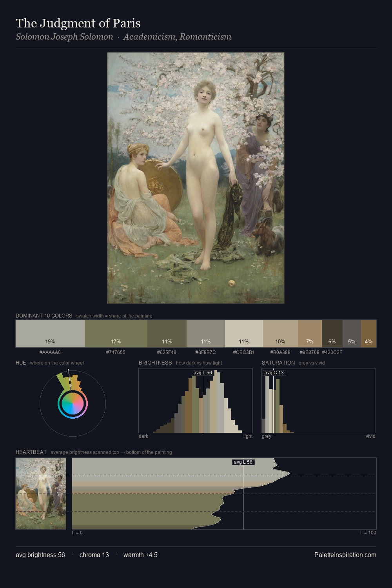Screen dimensions: 392x588
Task: Select the 6% dark brown swatch
Action: pyautogui.click(x=332, y=334)
